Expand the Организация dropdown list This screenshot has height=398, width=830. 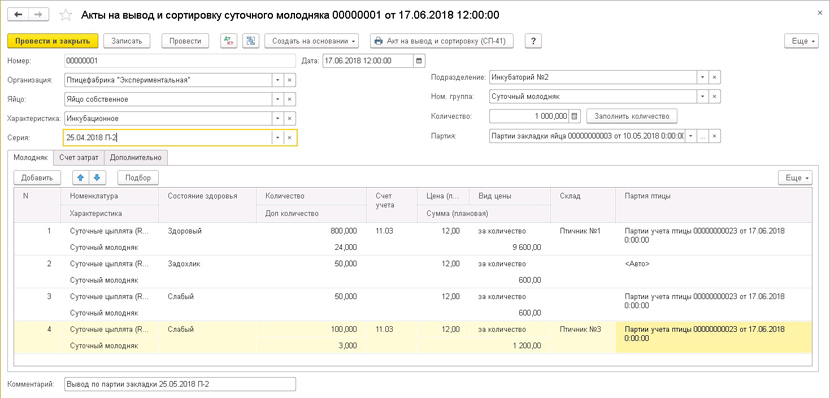coord(278,80)
